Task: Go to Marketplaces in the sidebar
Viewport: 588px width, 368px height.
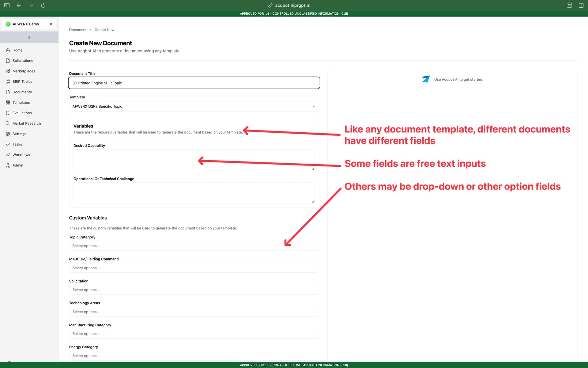Action: [x=24, y=71]
